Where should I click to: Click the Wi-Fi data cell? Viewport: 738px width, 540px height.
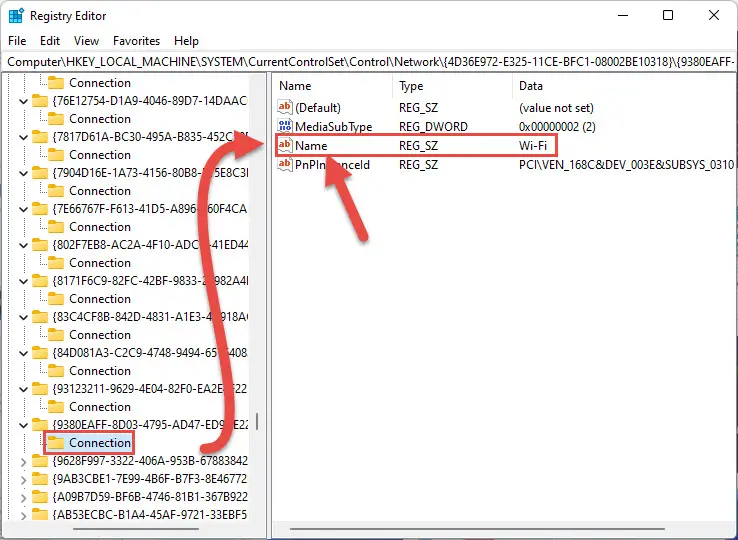(533, 145)
